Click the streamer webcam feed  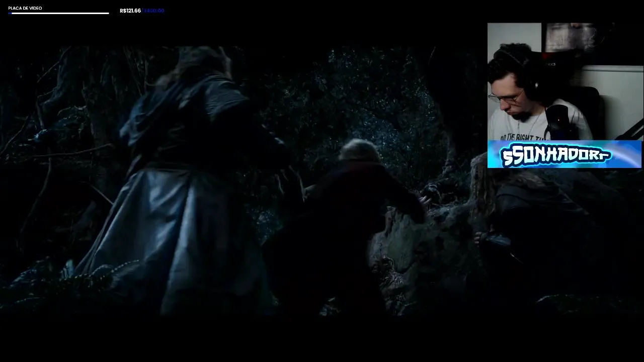[x=565, y=81]
